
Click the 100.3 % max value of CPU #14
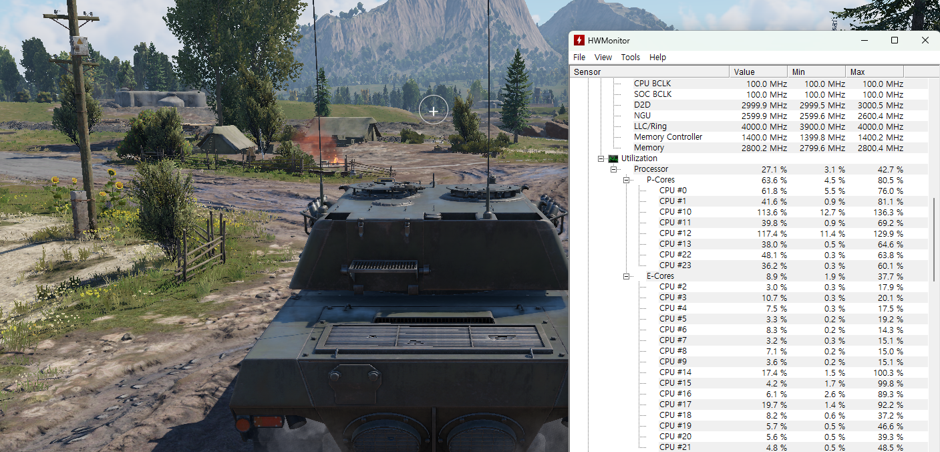(x=890, y=372)
